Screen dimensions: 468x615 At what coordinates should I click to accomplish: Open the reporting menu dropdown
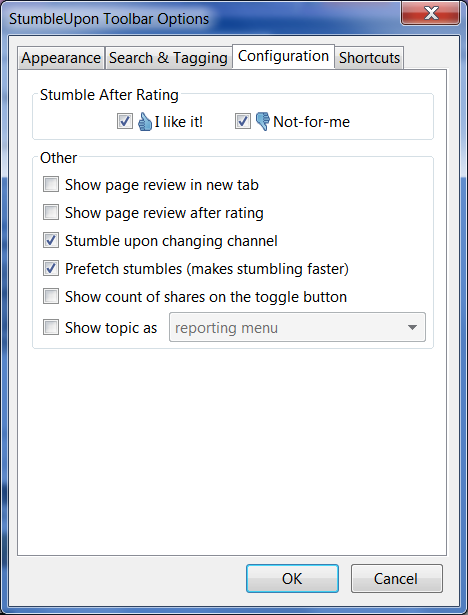coord(297,327)
